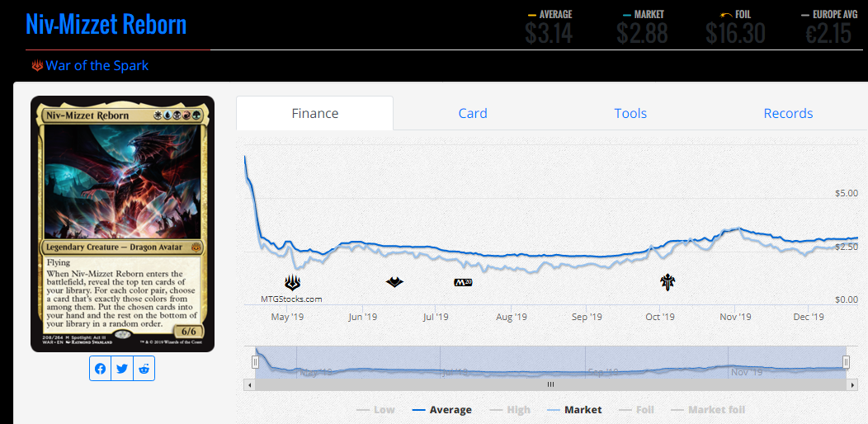Click the Modern Horizons set marker on chart
The image size is (868, 424).
pos(394,282)
